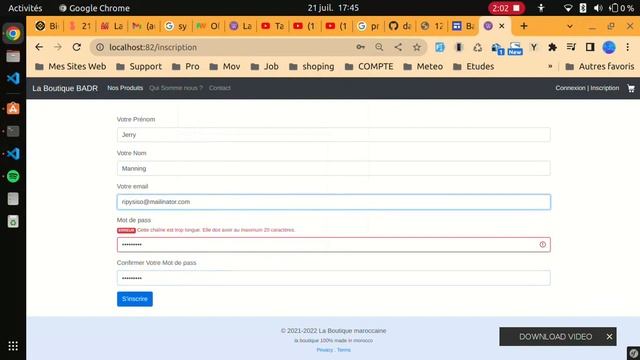
Task: Open the system volume indicator
Action: (x=598, y=8)
